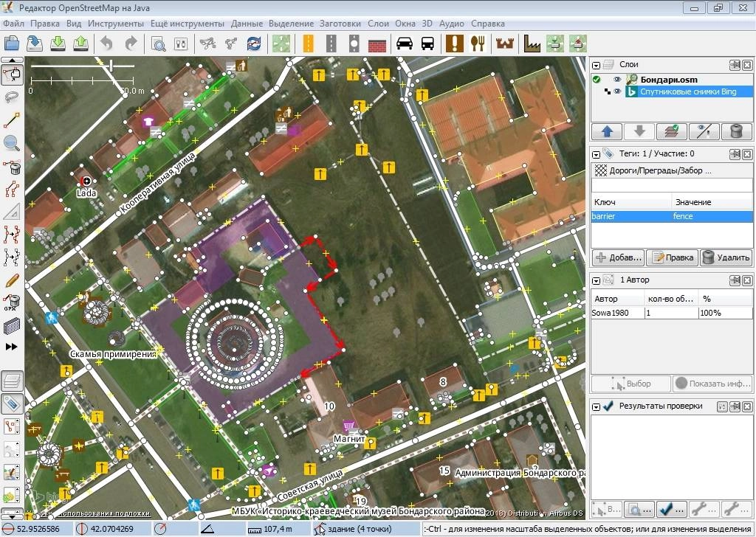Click the download map data toolbar icon

[x=58, y=44]
